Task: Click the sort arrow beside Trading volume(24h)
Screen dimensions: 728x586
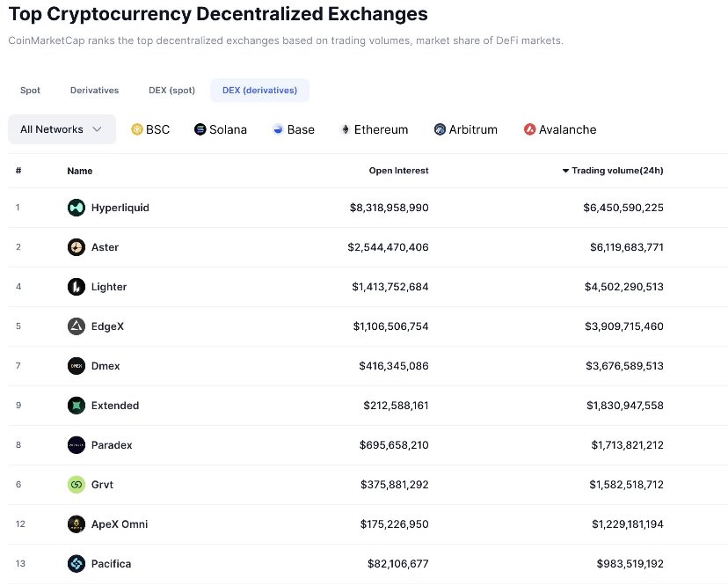Action: point(565,171)
